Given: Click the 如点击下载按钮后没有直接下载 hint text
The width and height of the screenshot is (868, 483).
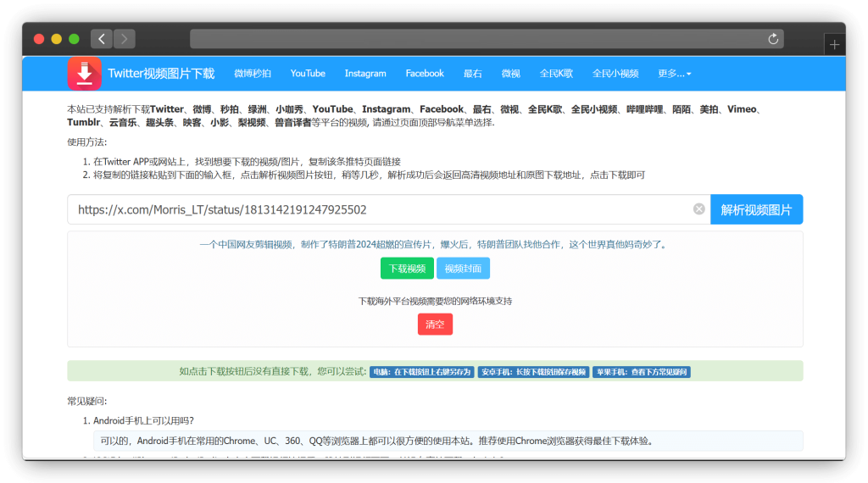Looking at the screenshot, I should click(273, 371).
